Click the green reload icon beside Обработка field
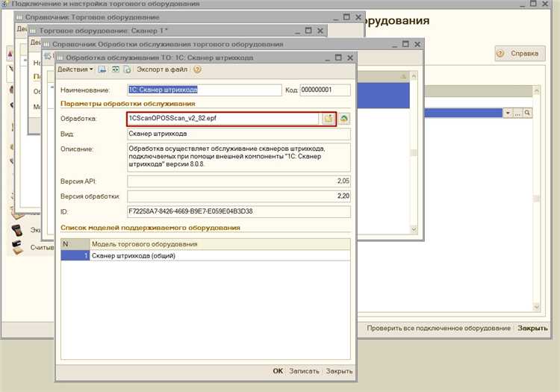 (344, 119)
